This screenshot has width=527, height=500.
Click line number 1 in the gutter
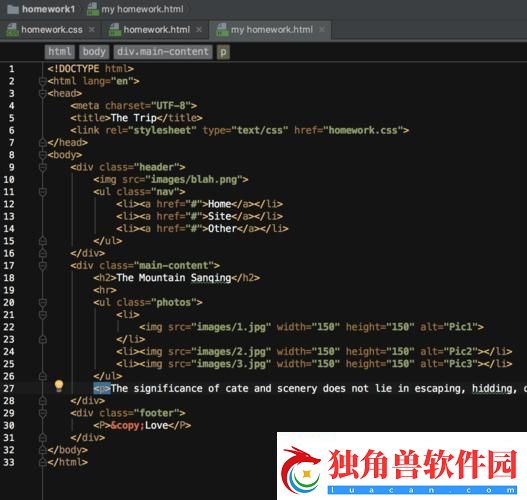coord(11,69)
